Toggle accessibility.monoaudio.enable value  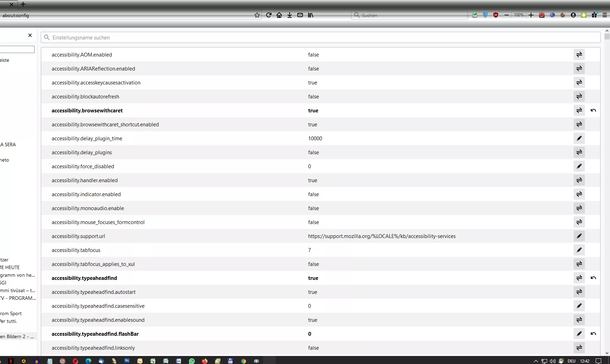tap(579, 208)
